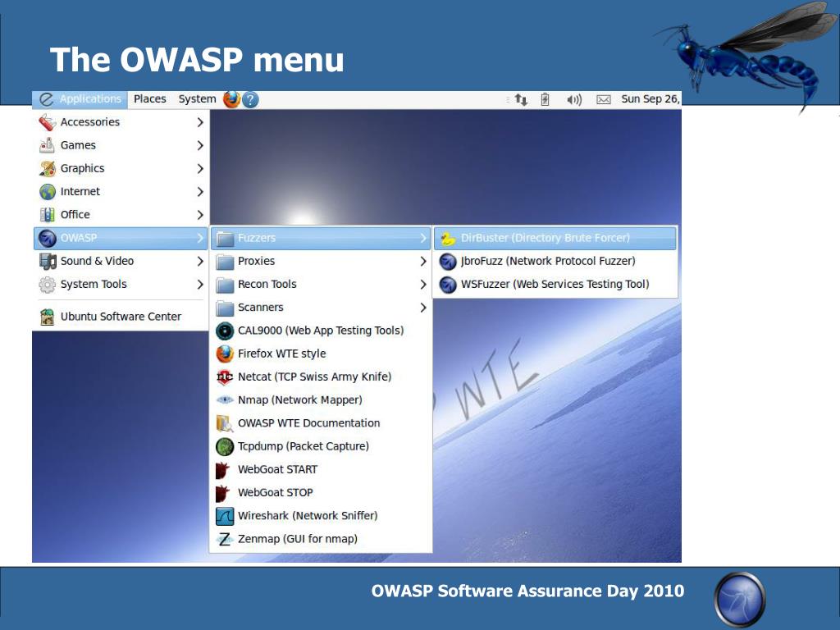Expand the Games submenu arrow
840x630 pixels.
click(x=200, y=145)
